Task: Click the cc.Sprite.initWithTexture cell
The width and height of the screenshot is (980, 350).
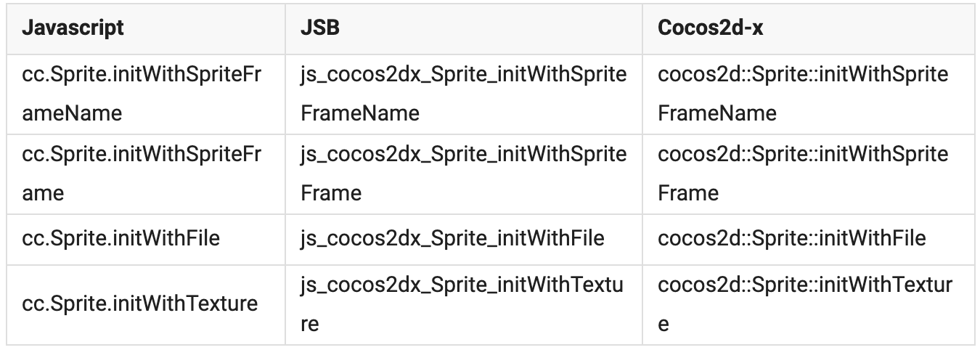Action: pyautogui.click(x=140, y=303)
